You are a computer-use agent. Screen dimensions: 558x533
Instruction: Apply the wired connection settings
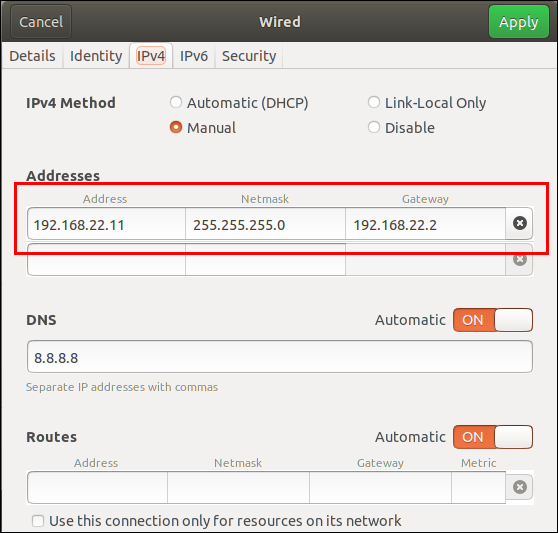[x=518, y=22]
